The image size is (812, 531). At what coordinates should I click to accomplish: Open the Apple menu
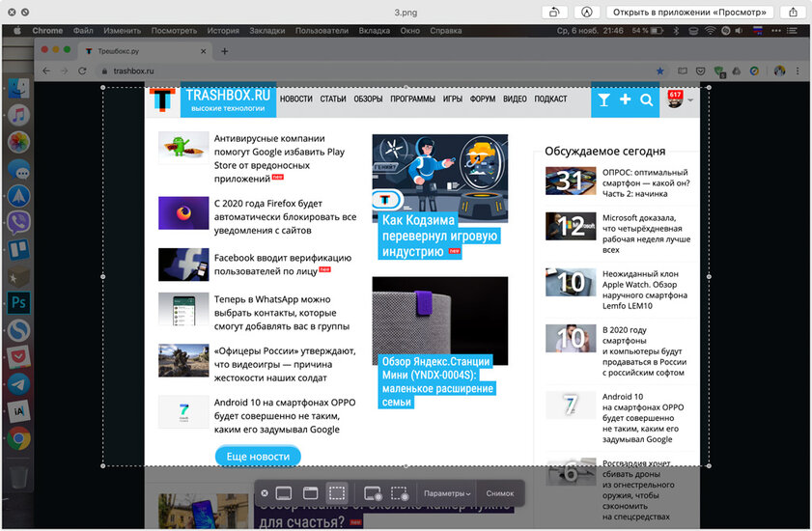click(x=16, y=31)
